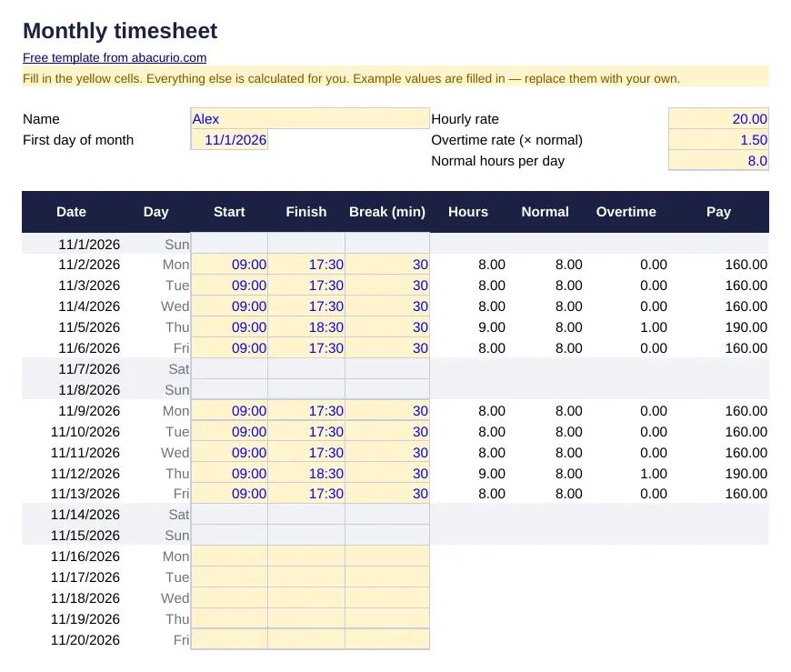791x672 pixels.
Task: Click the date 11/10/2026
Action: click(85, 432)
